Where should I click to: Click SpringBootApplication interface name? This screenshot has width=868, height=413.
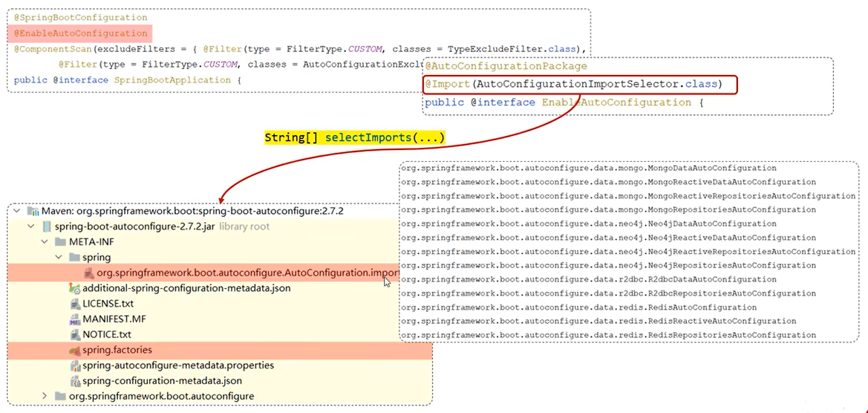tap(173, 79)
